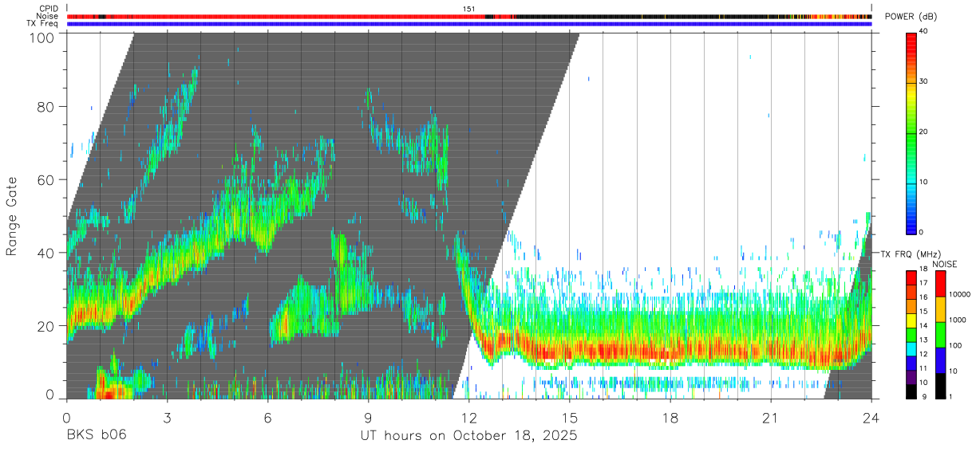Click x-axis tick label 21

click(x=771, y=417)
